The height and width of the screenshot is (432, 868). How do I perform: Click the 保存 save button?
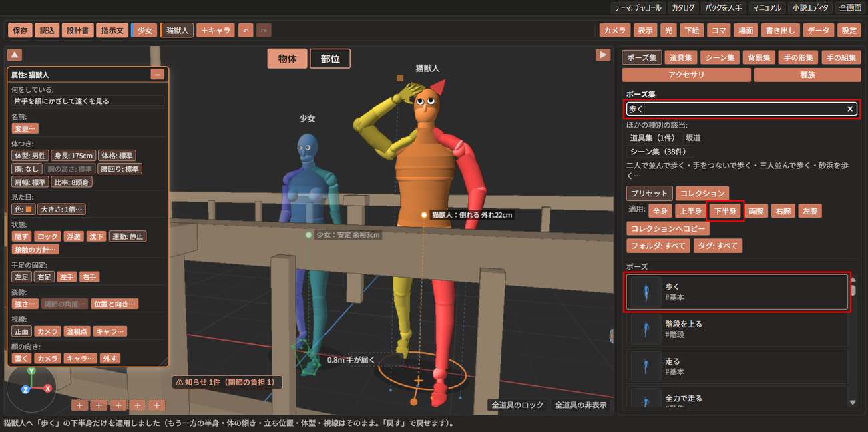pos(20,30)
